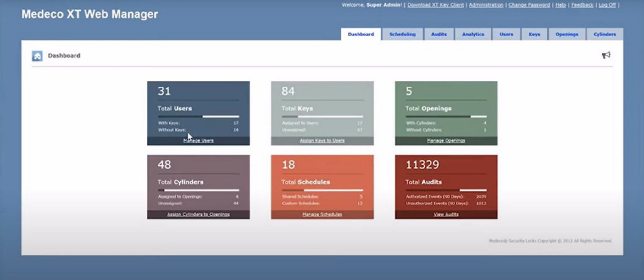This screenshot has height=280, width=644.
Task: Open the Keys tab
Action: 534,34
